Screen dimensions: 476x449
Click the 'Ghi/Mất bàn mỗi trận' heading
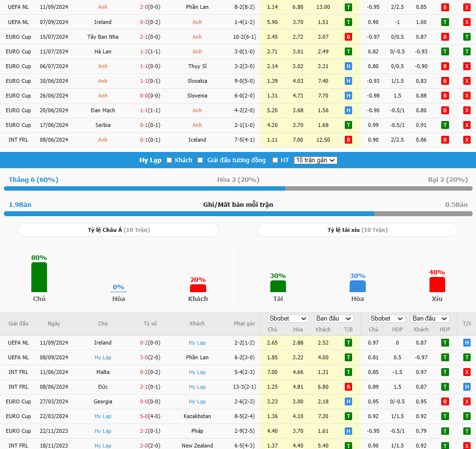tap(238, 204)
